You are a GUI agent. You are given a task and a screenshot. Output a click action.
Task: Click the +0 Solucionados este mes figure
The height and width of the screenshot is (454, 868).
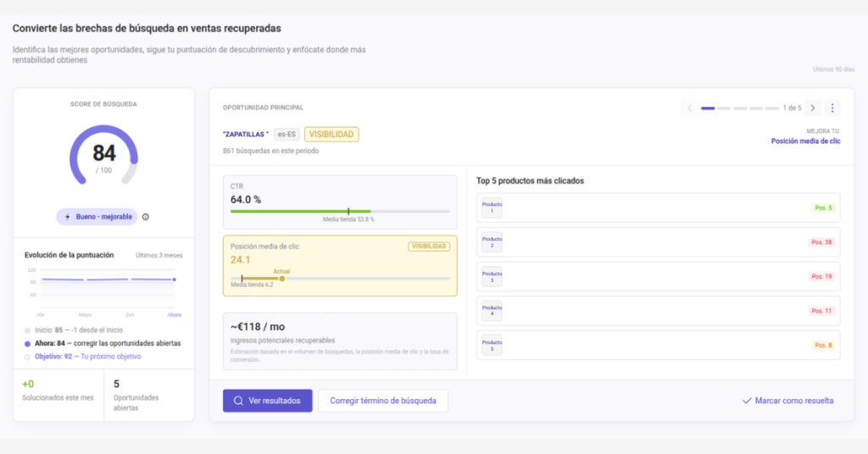click(28, 384)
